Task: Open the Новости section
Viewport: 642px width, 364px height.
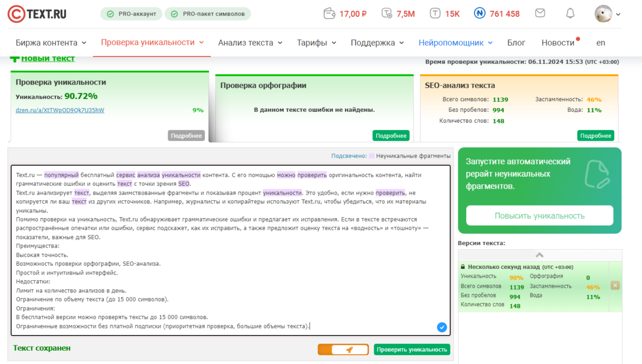Action: 558,42
